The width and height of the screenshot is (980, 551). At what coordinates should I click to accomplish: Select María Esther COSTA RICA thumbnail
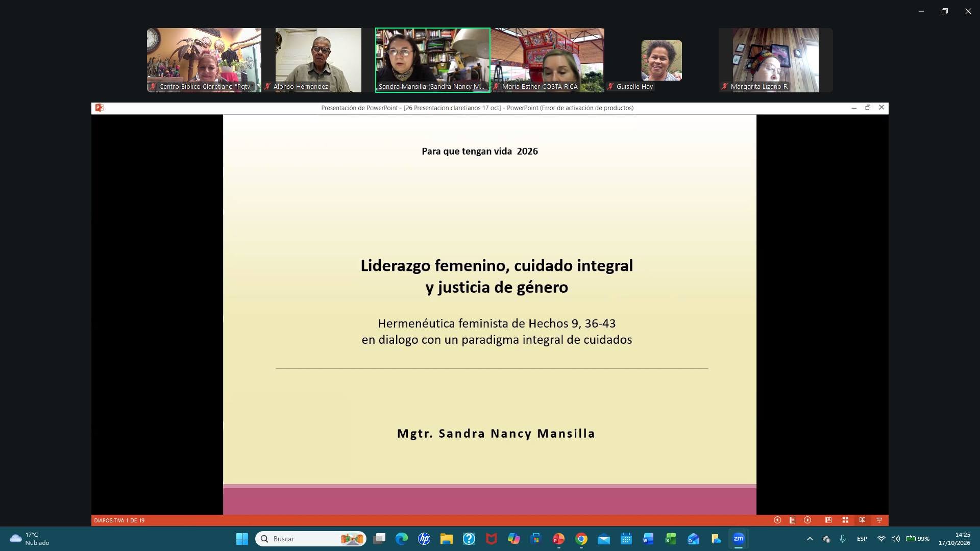[548, 60]
